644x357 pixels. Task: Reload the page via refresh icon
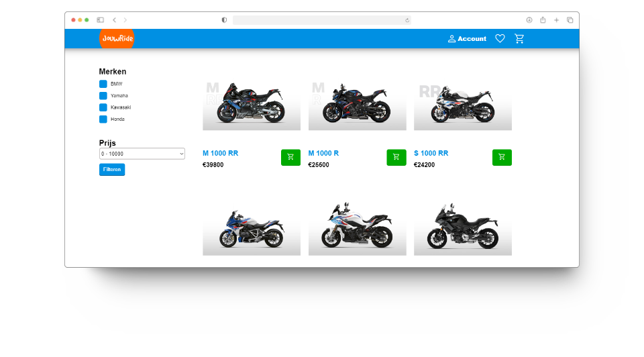407,20
